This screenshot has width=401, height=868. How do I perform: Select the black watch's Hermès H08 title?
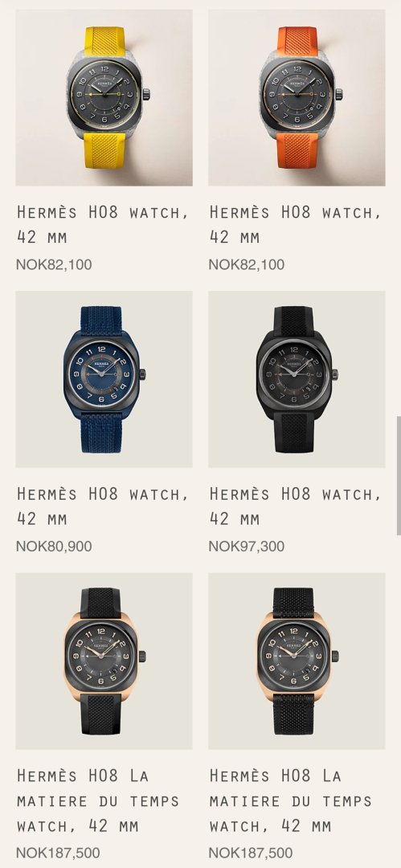pos(295,506)
